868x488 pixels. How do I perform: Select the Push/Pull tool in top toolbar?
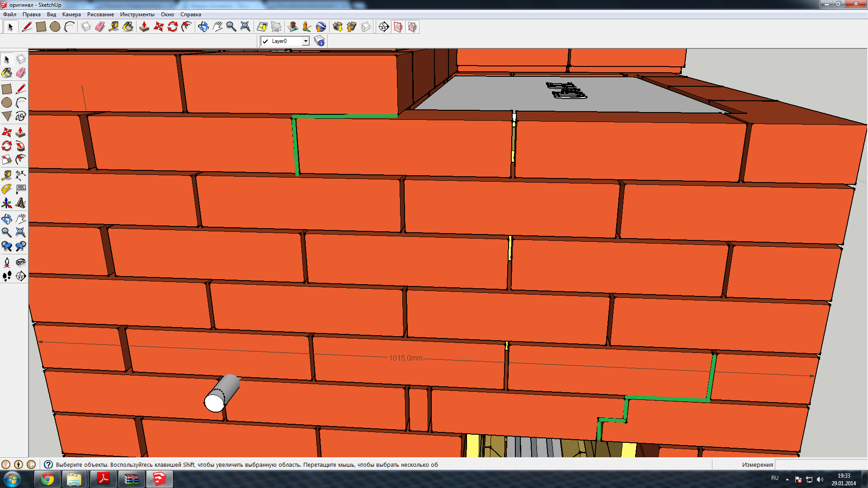coord(144,27)
